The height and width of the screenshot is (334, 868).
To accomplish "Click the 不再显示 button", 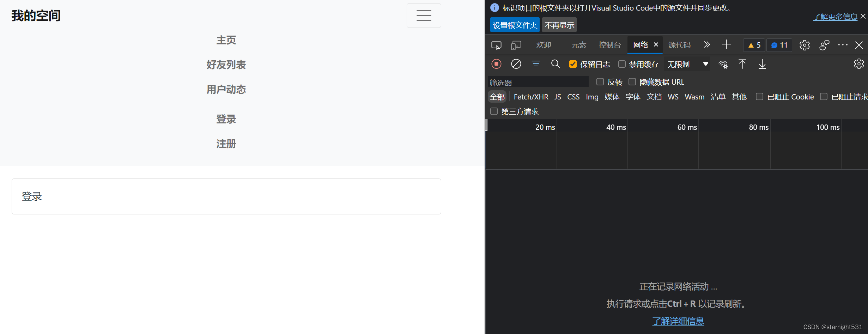I will tap(559, 25).
